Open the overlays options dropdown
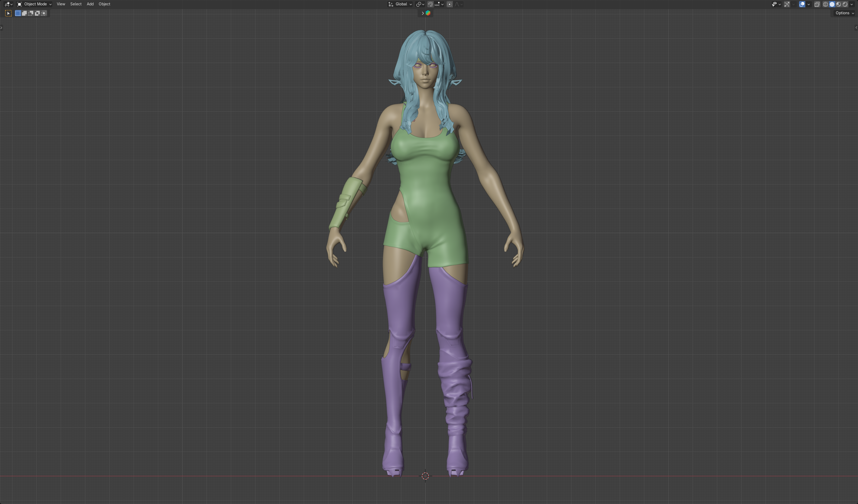858x504 pixels. point(809,4)
